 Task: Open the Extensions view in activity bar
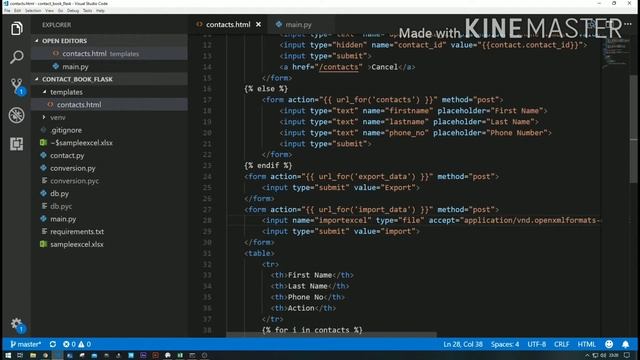tap(16, 144)
